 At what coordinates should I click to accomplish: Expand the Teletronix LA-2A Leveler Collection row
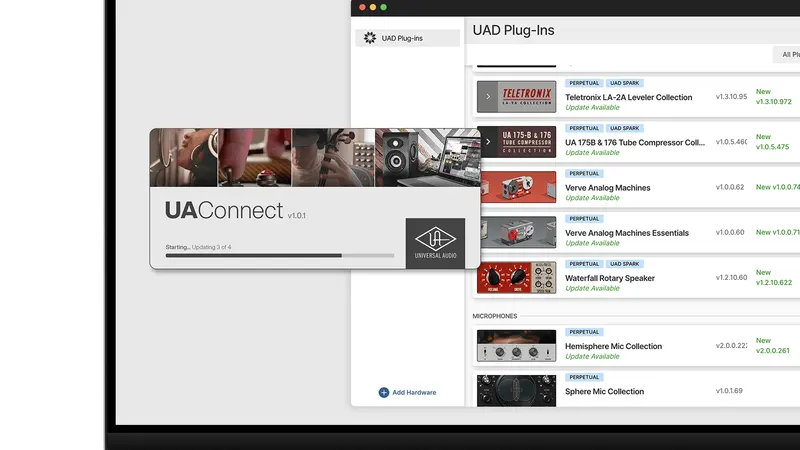click(x=488, y=96)
